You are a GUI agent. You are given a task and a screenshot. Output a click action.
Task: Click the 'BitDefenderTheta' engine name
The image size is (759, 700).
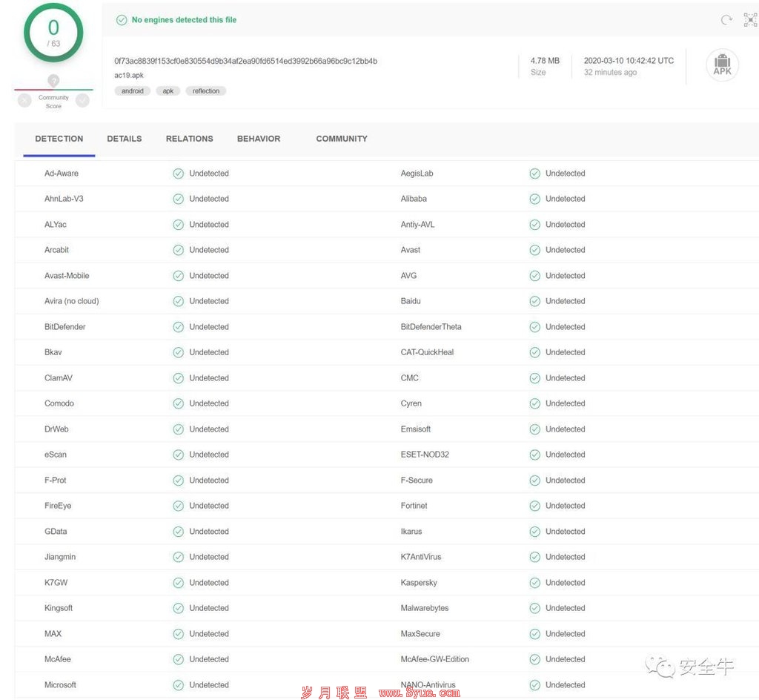(431, 327)
